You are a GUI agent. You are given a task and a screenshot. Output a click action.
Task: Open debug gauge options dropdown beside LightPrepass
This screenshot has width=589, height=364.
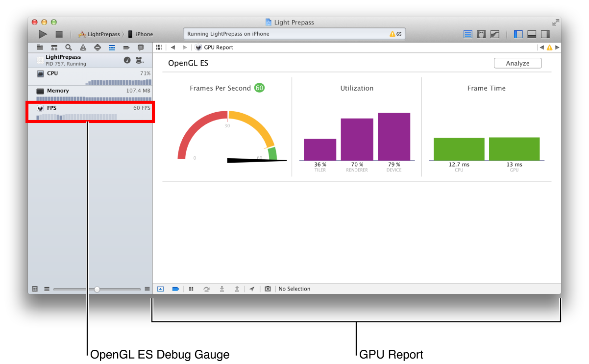(x=140, y=60)
